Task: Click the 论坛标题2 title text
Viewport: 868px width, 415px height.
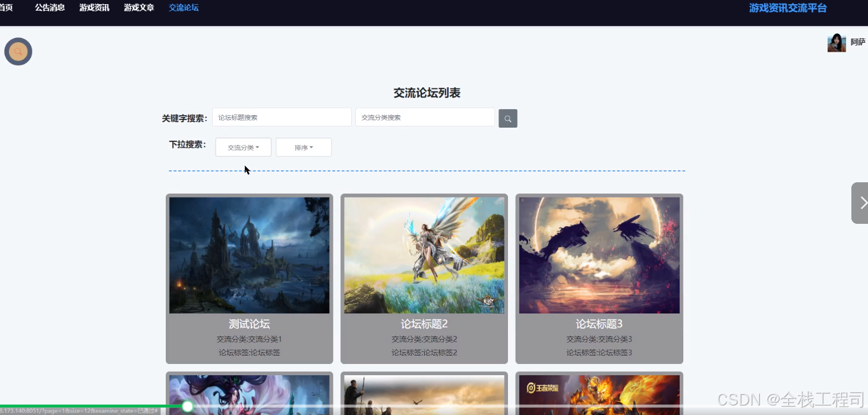Action: pos(424,324)
